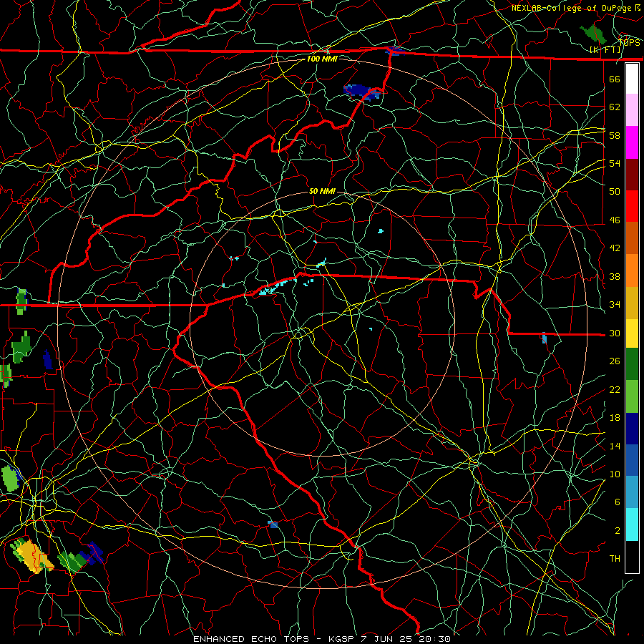Click the white swatch in the tops legend

point(632,79)
